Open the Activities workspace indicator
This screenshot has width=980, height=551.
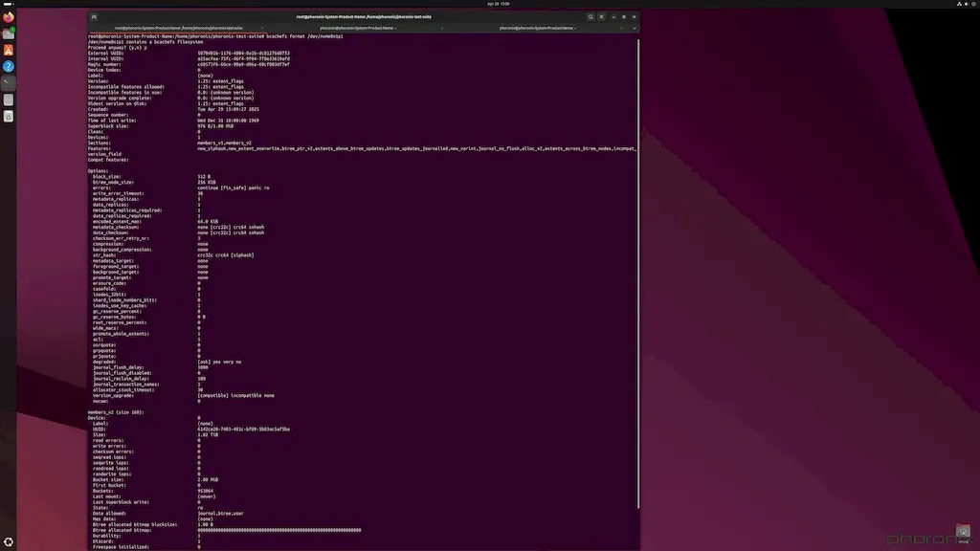(8, 4)
